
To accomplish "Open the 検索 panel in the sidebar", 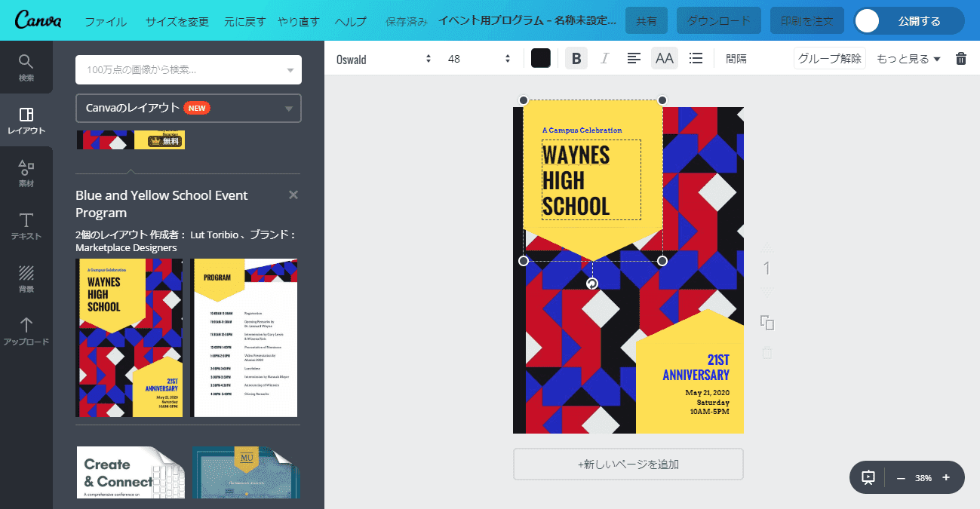I will (x=26, y=66).
